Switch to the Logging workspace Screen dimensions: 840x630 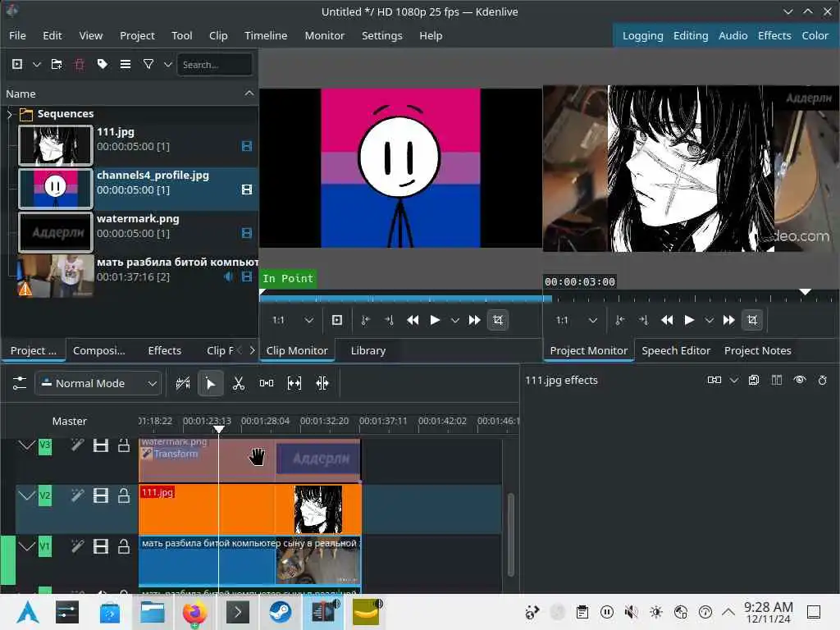point(642,36)
